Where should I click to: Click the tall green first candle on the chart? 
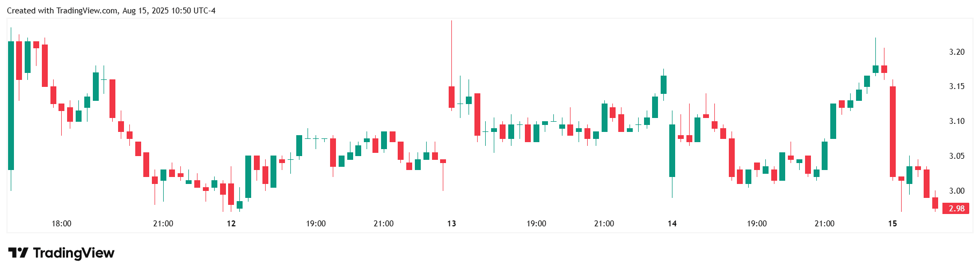coord(11,106)
